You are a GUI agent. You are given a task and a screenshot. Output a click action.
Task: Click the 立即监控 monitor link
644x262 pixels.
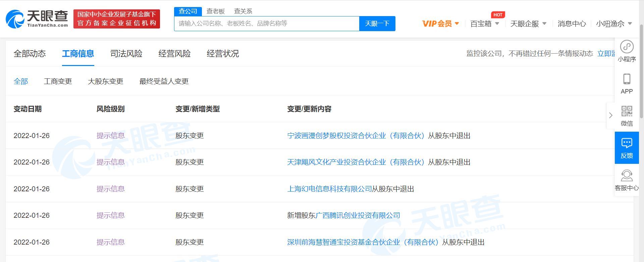click(x=606, y=54)
